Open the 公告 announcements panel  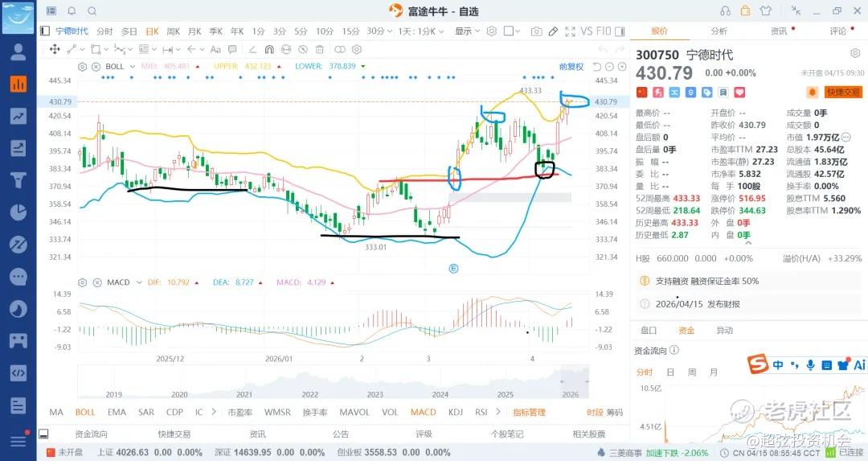(x=341, y=434)
